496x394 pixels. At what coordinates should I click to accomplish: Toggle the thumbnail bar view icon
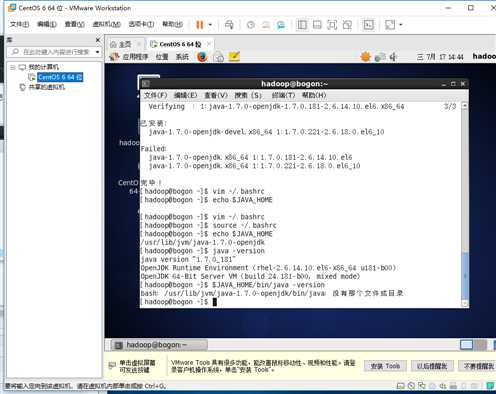(x=317, y=25)
